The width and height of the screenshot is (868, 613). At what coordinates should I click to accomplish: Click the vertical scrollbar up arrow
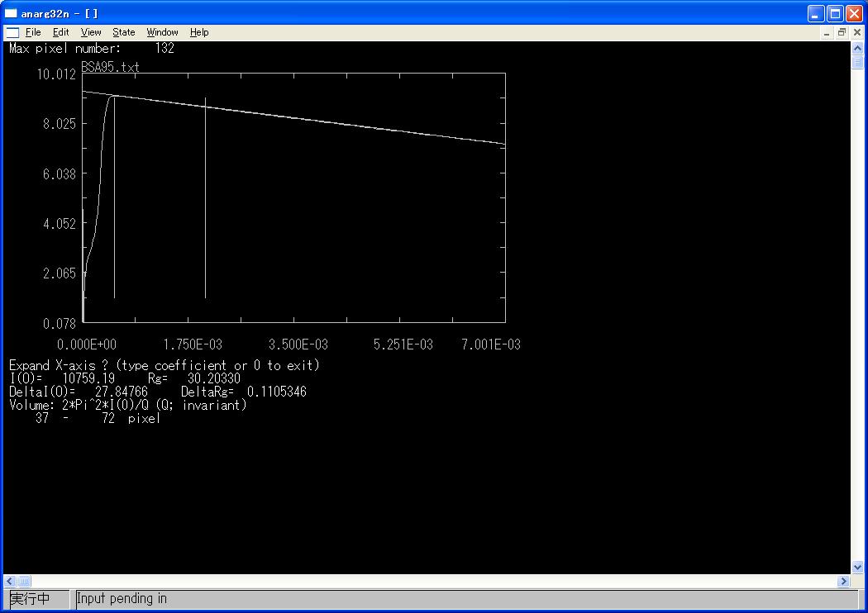pos(857,48)
